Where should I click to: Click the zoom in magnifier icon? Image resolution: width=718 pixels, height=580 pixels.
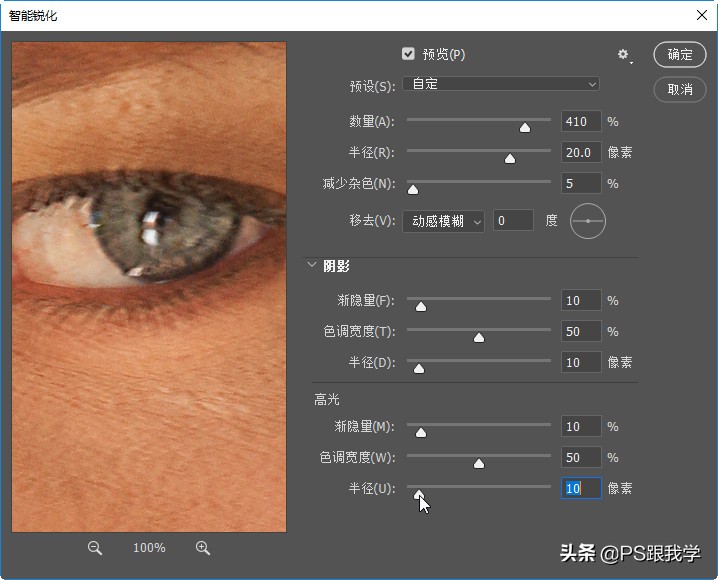[x=203, y=548]
